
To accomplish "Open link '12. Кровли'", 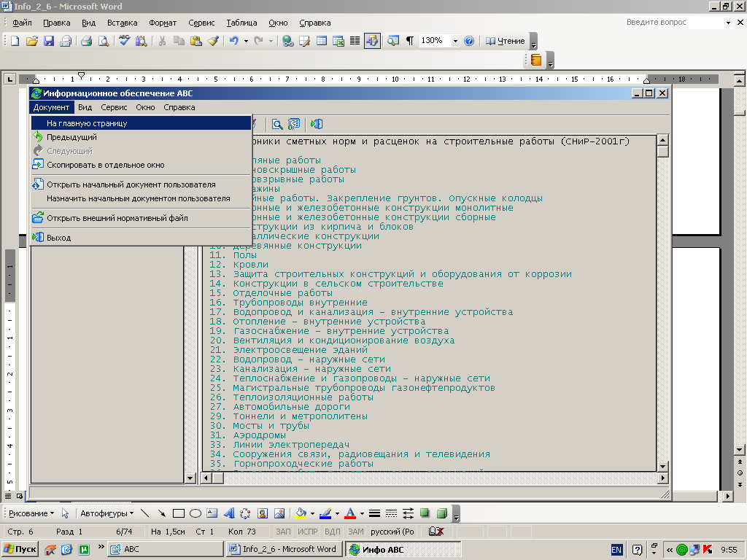I will click(239, 265).
